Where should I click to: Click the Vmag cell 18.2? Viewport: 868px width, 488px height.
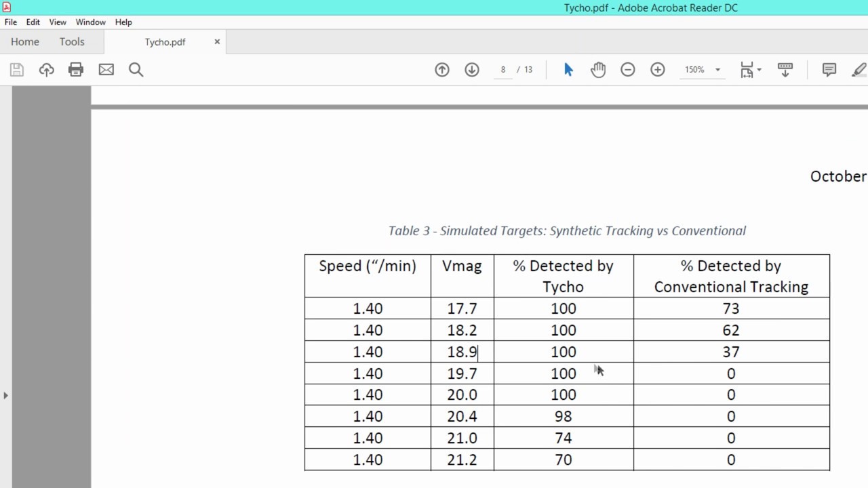pyautogui.click(x=462, y=330)
